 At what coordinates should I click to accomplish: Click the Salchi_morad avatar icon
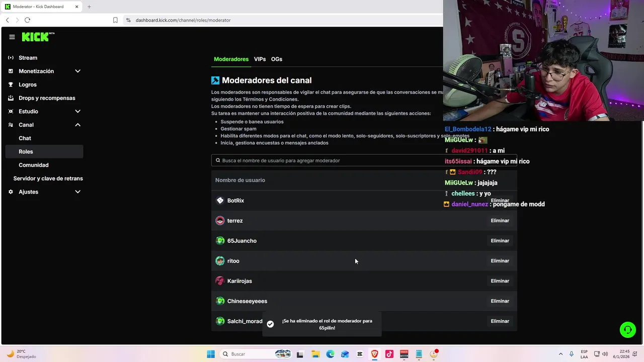point(220,321)
